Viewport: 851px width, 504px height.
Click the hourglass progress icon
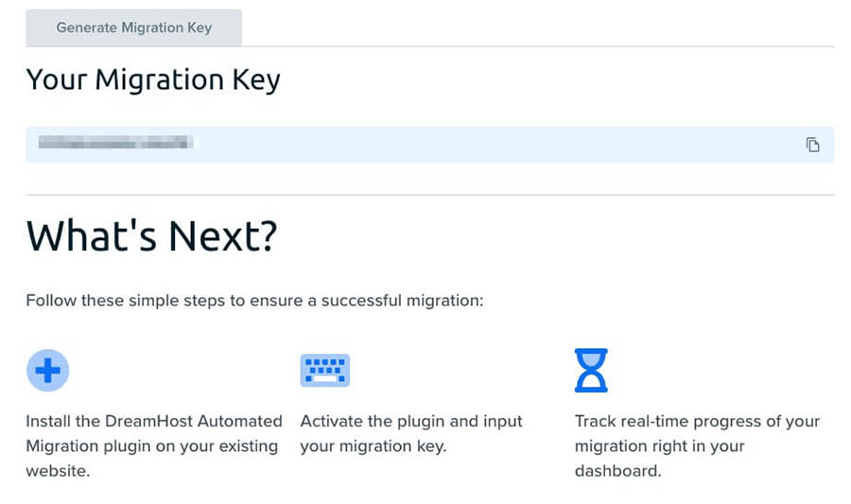click(591, 370)
